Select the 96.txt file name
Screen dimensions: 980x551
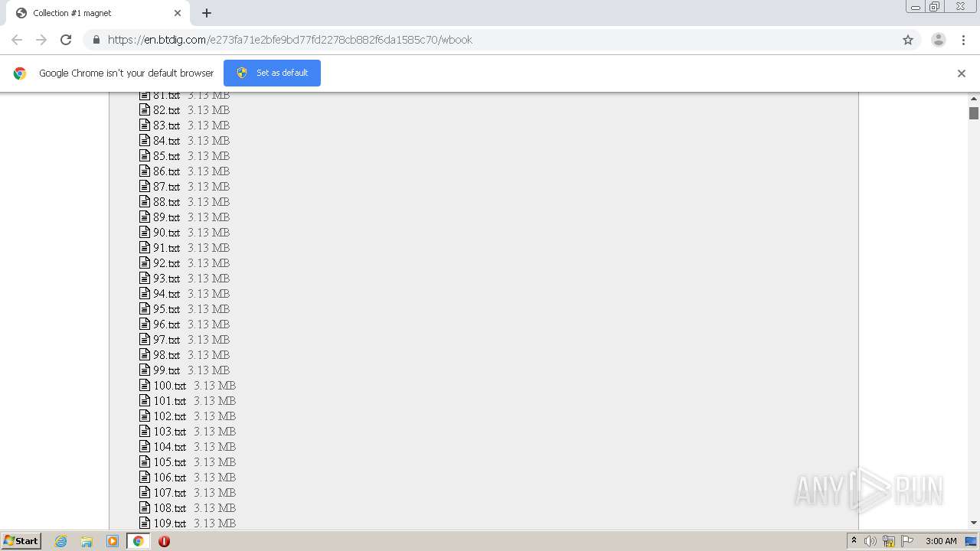[x=166, y=324]
